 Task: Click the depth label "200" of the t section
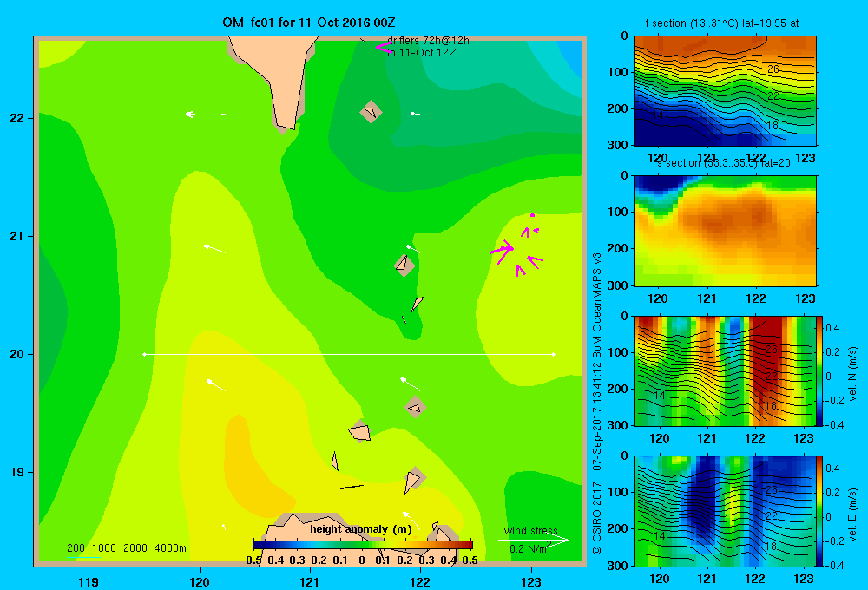tap(617, 108)
